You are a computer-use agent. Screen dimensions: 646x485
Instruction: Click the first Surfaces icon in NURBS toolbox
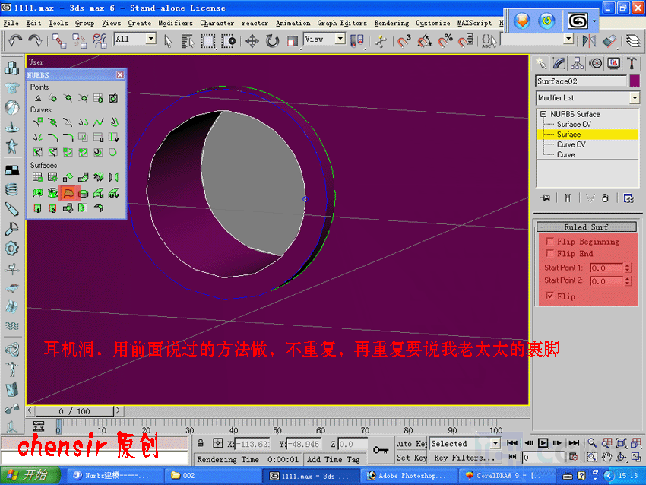(37, 178)
